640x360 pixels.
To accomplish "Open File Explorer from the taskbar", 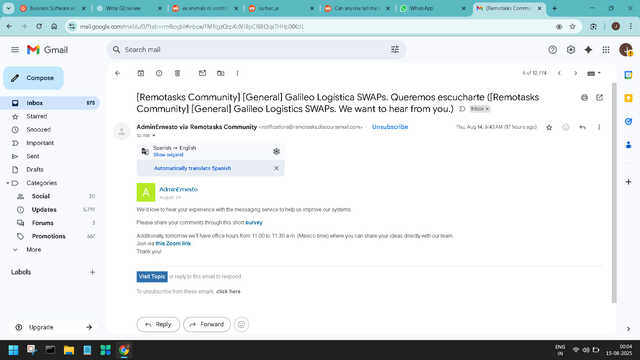I will click(x=69, y=350).
